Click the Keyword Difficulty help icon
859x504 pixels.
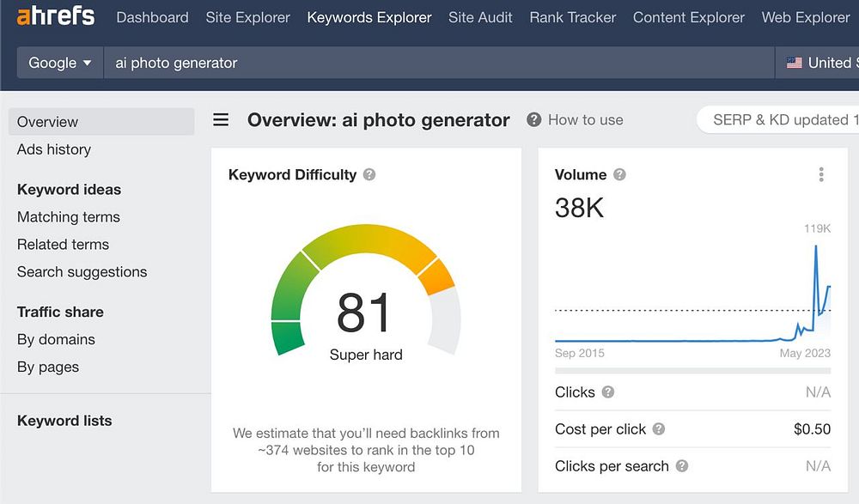[369, 174]
